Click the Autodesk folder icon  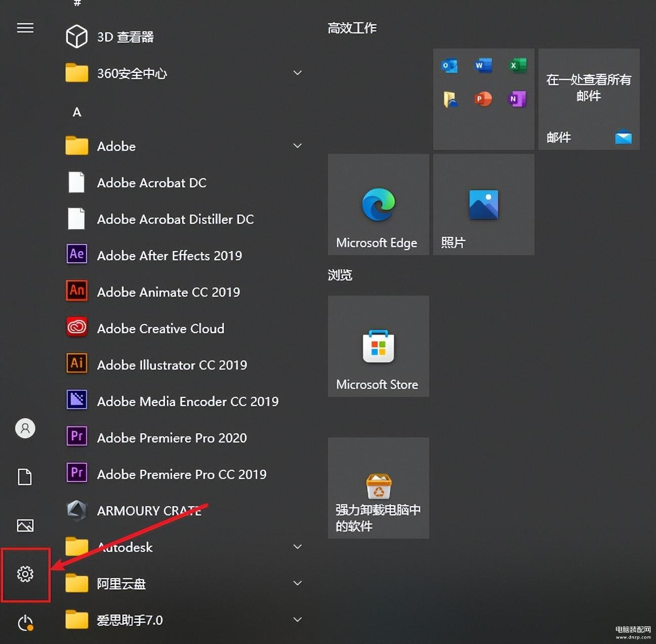click(77, 547)
